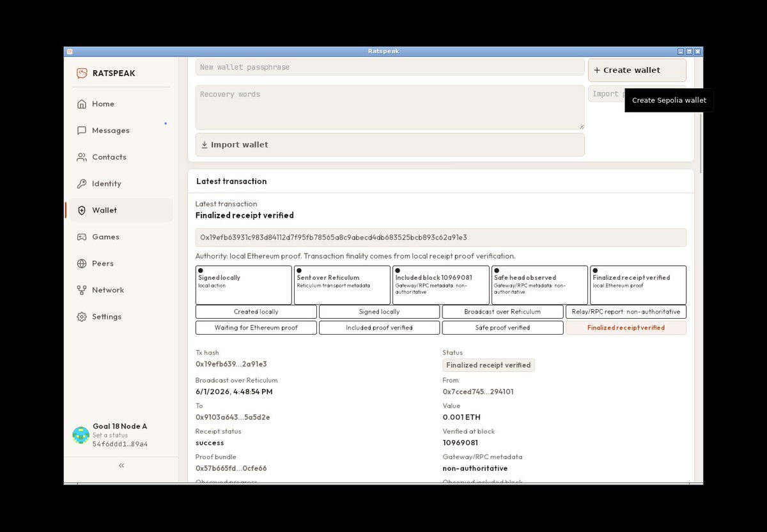This screenshot has width=767, height=532.
Task: Click the window menu icon in titlebar
Action: click(70, 51)
